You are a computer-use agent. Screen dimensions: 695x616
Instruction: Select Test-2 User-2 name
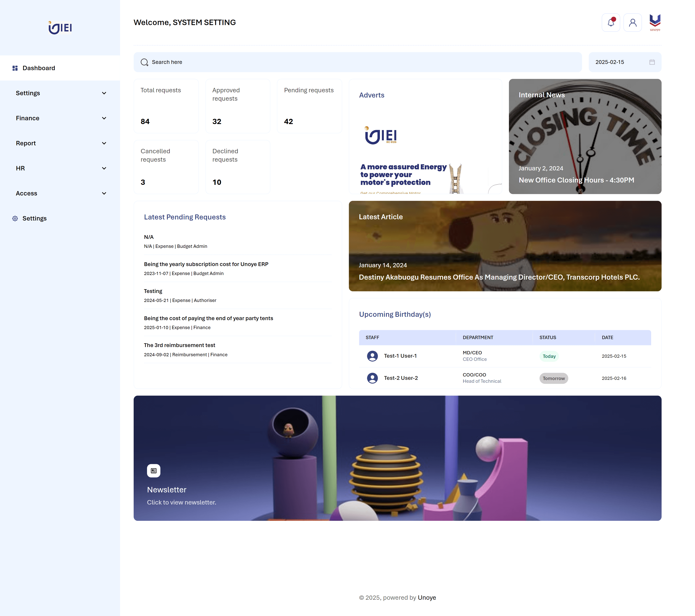pos(401,378)
